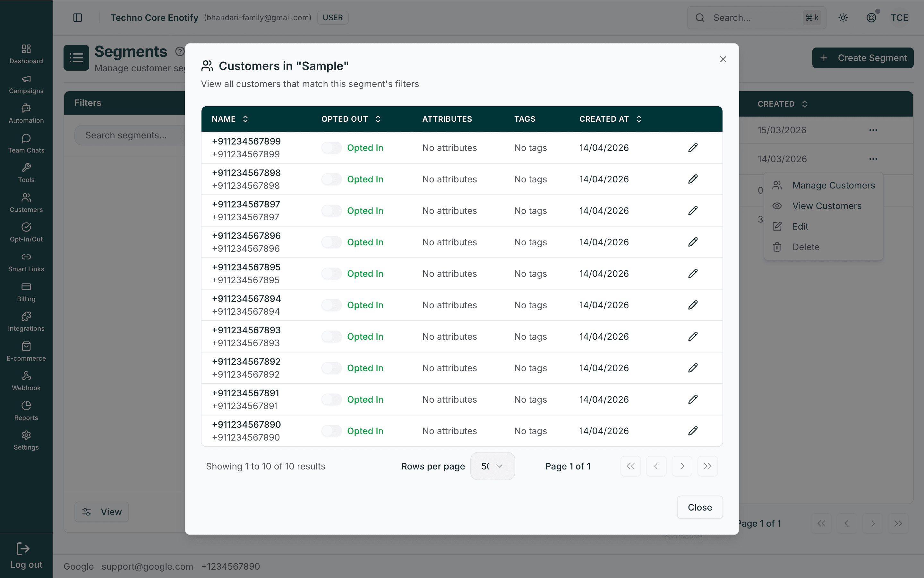Screen dimensions: 924x578
Task: Open the View options button
Action: [x=102, y=512]
